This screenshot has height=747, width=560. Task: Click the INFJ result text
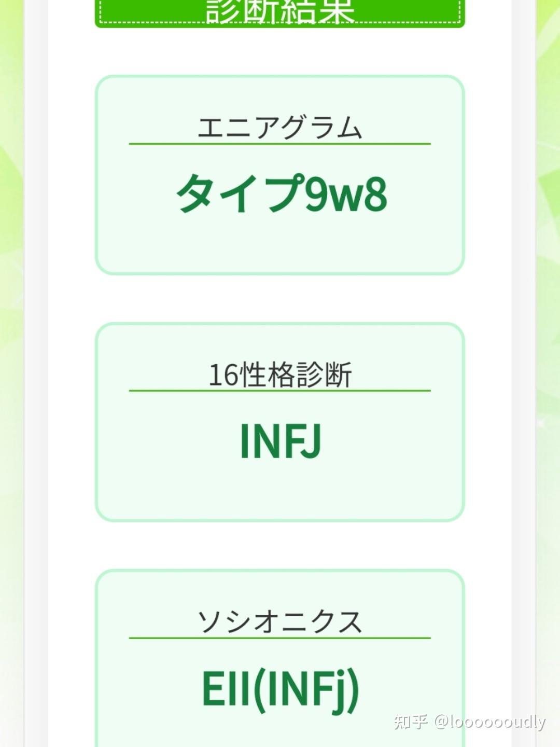[281, 440]
